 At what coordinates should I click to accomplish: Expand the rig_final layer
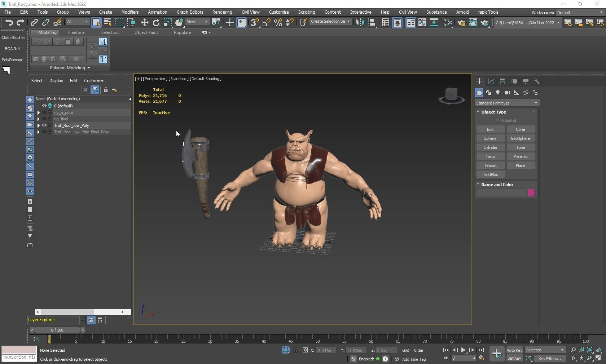39,119
